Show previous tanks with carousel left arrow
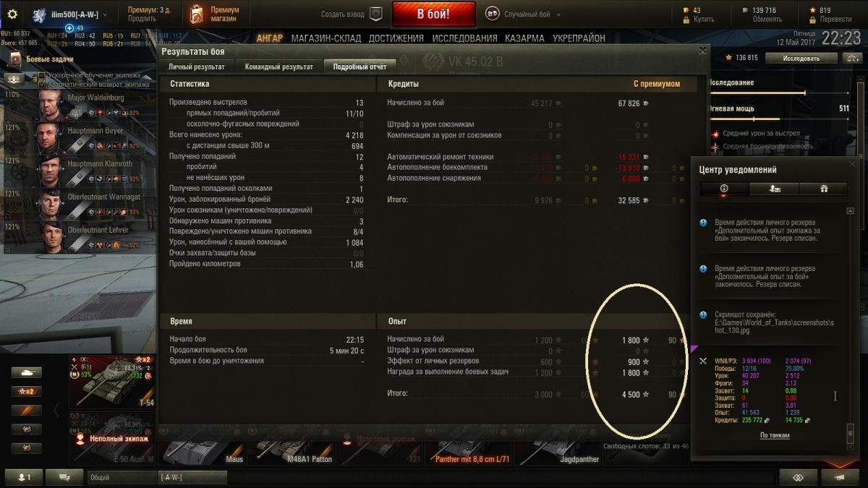Image resolution: width=868 pixels, height=488 pixels. (56, 410)
